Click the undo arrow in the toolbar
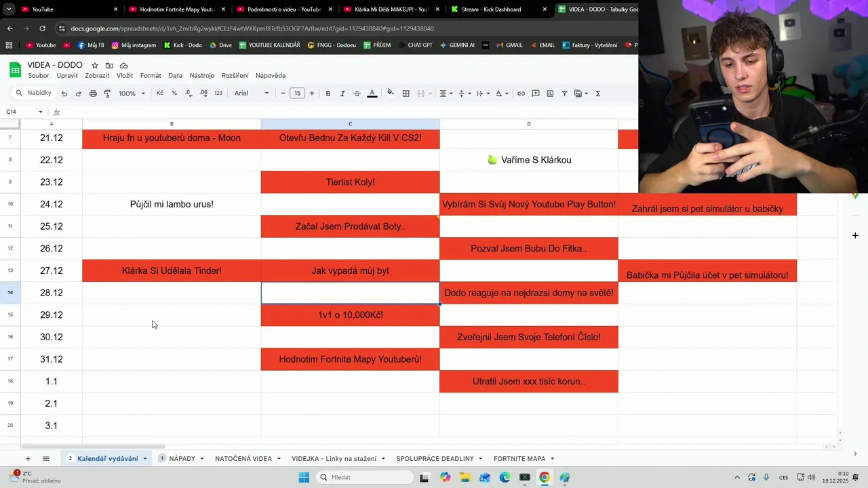868x488 pixels. coord(64,94)
